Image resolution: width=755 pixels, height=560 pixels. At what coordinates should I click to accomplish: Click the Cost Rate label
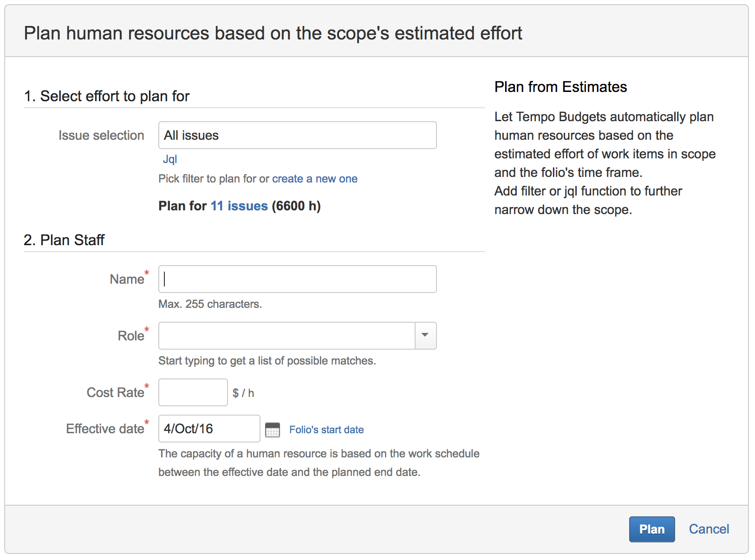pos(115,392)
